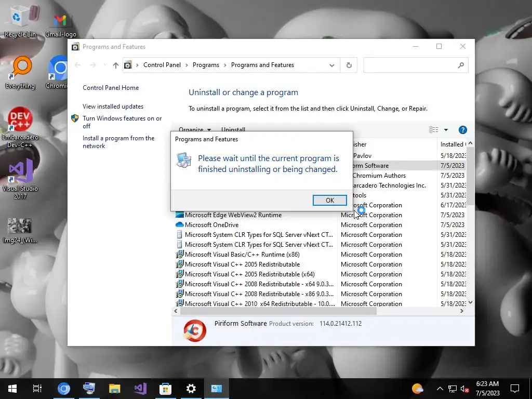This screenshot has width=532, height=399.
Task: Select Microsoft OneDrive program entry
Action: (x=320, y=224)
